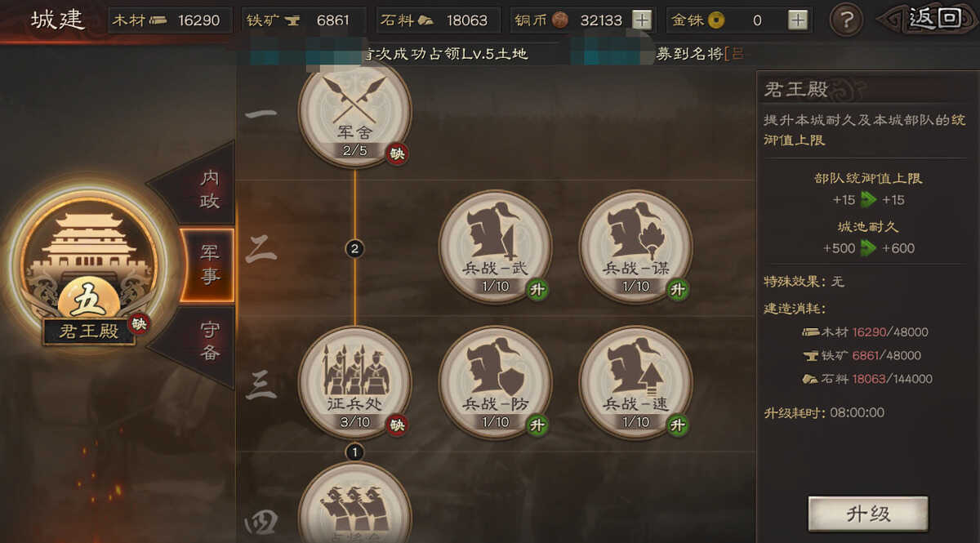The height and width of the screenshot is (543, 980).
Task: Click the 木材 wood resource counter
Action: click(170, 20)
